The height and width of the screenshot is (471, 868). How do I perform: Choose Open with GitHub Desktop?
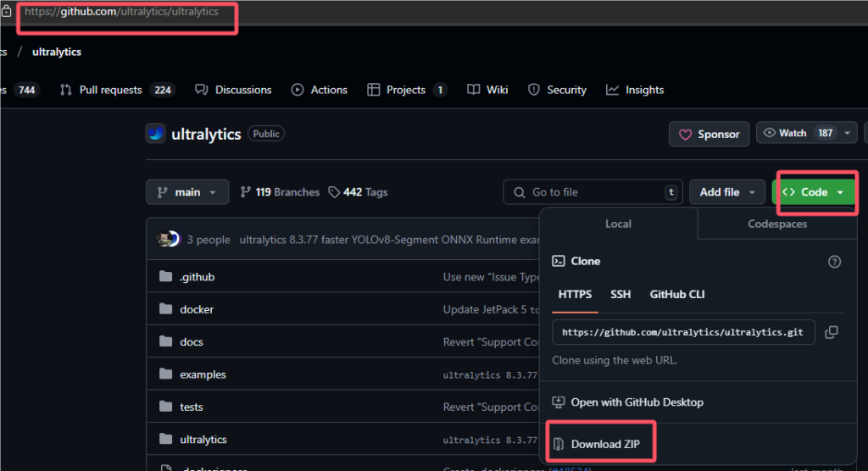pyautogui.click(x=628, y=402)
